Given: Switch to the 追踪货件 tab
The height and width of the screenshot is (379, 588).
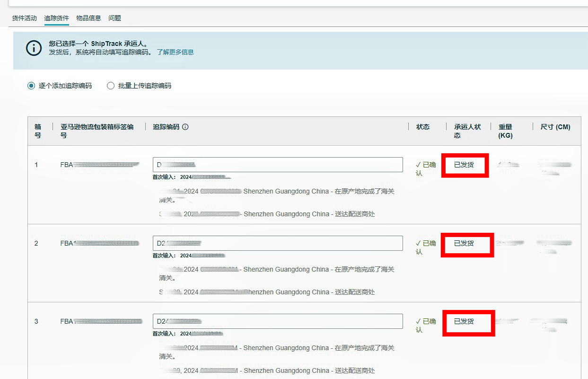Looking at the screenshot, I should pos(56,18).
